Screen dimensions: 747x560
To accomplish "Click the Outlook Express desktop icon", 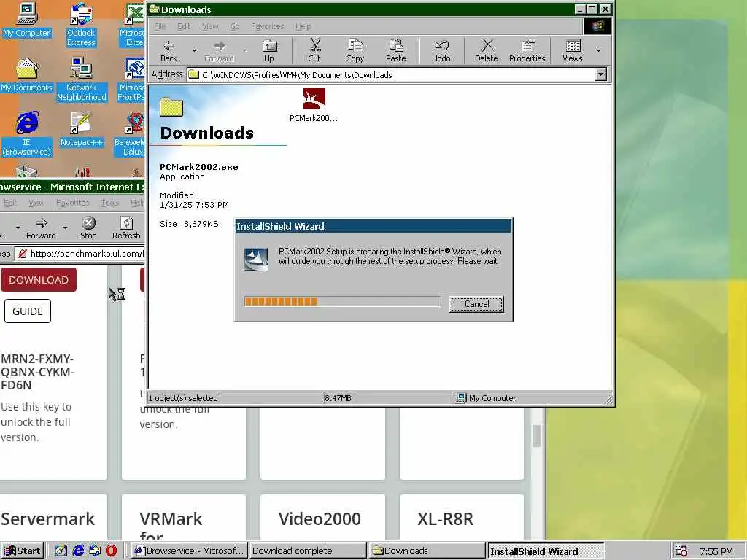I will [81, 25].
